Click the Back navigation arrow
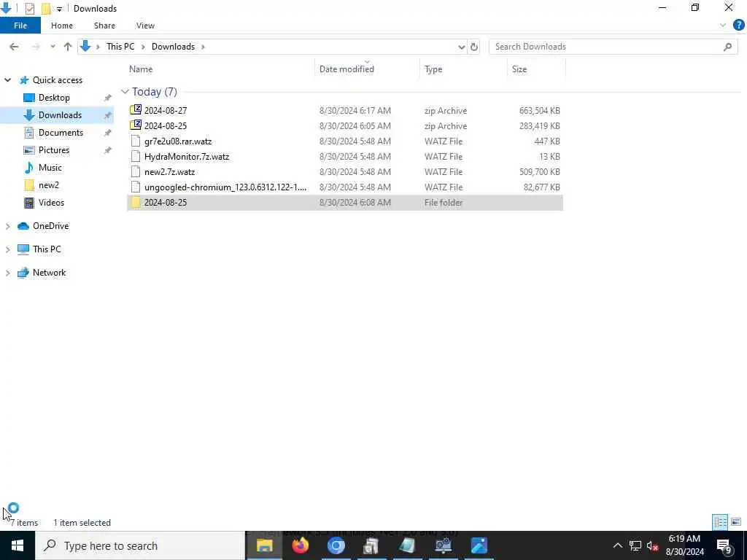This screenshot has width=747, height=560. pos(14,47)
